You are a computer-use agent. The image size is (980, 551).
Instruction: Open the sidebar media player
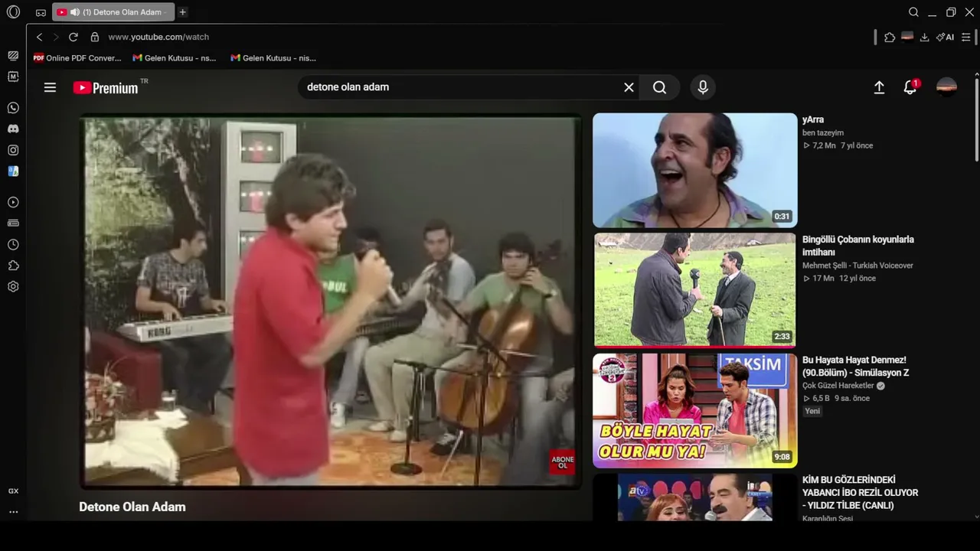click(13, 202)
